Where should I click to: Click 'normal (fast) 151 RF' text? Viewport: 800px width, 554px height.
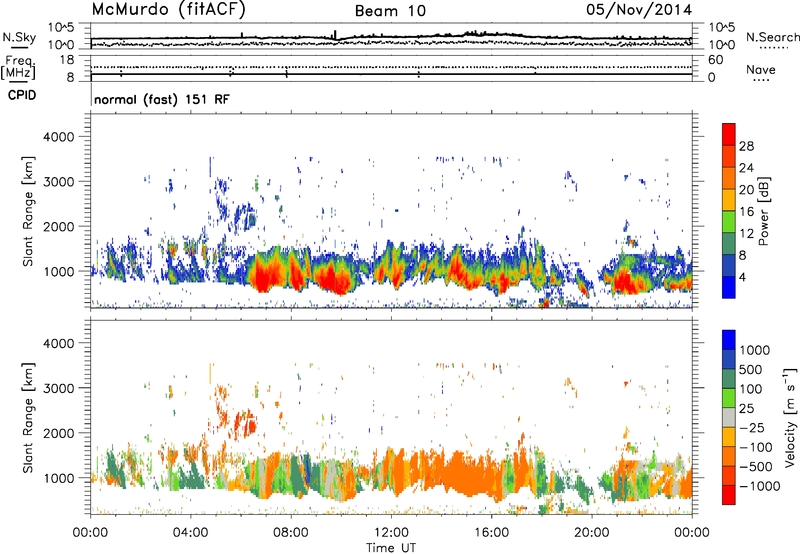click(162, 99)
